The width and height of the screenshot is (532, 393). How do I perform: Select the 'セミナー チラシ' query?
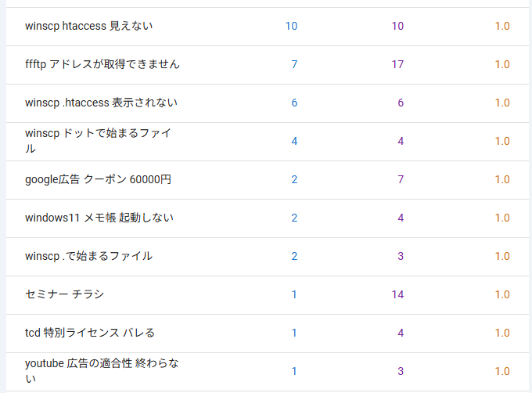pos(64,294)
